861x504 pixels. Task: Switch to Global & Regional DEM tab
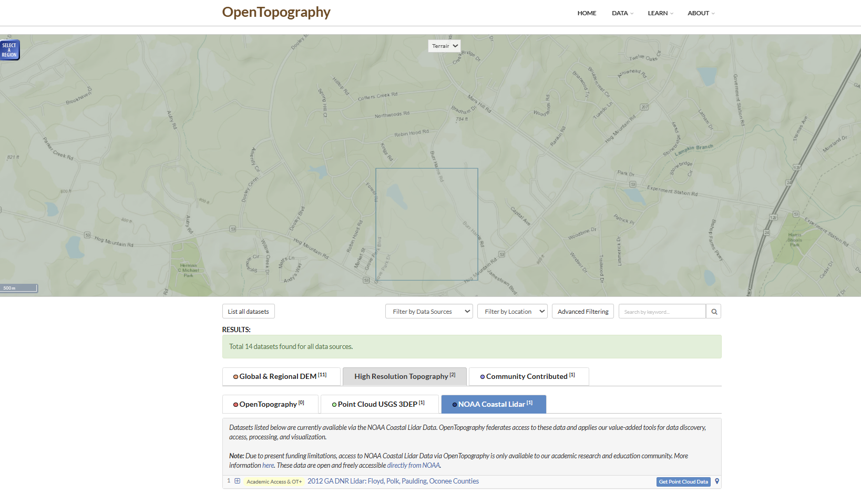(281, 376)
